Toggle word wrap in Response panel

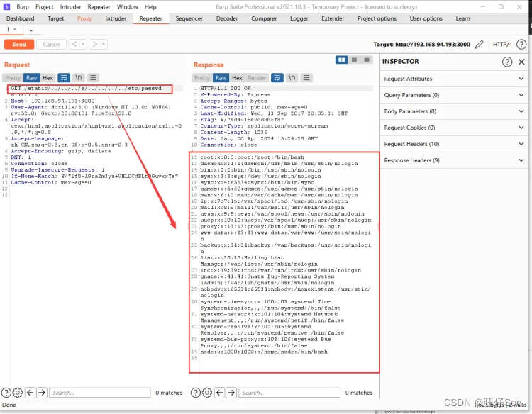(x=277, y=78)
